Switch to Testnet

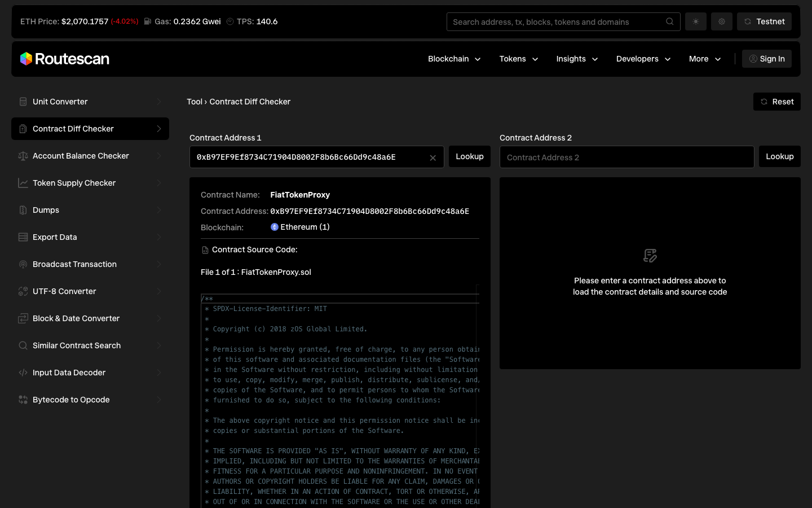pyautogui.click(x=764, y=21)
